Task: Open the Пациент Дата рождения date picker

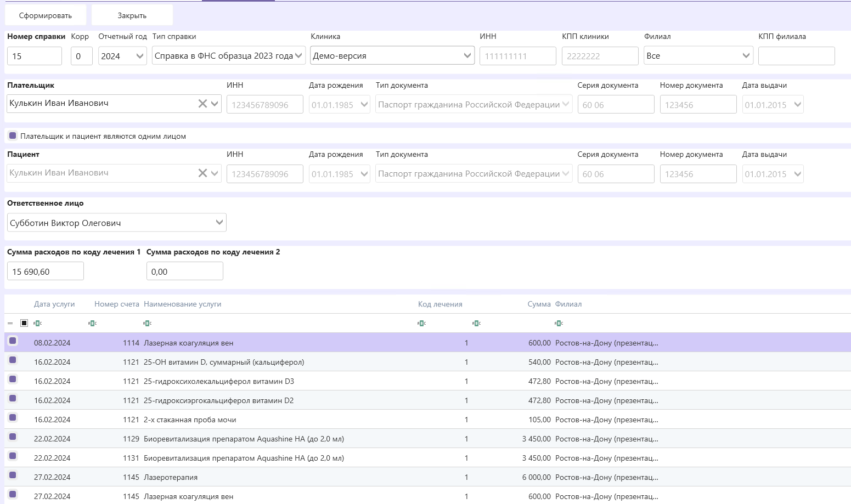Action: tap(364, 174)
